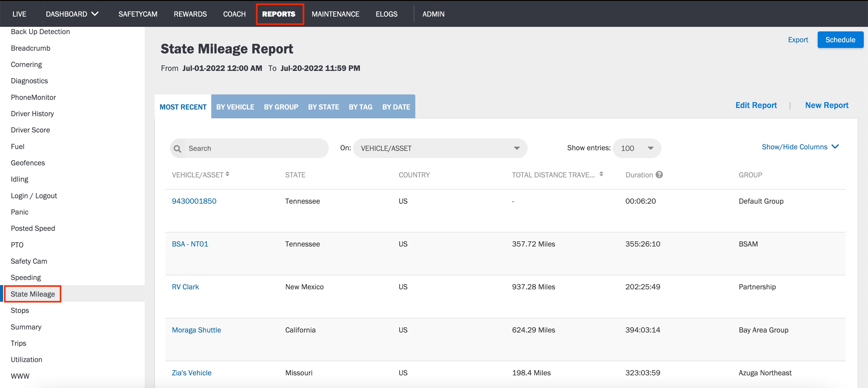Open the REWARDS menu
This screenshot has height=388, width=868.
pyautogui.click(x=190, y=14)
